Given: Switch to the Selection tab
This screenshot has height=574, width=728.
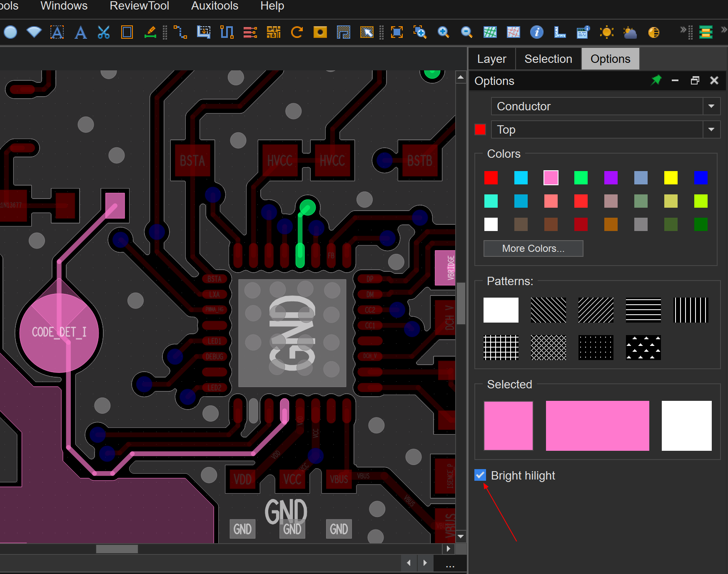Looking at the screenshot, I should pyautogui.click(x=548, y=59).
